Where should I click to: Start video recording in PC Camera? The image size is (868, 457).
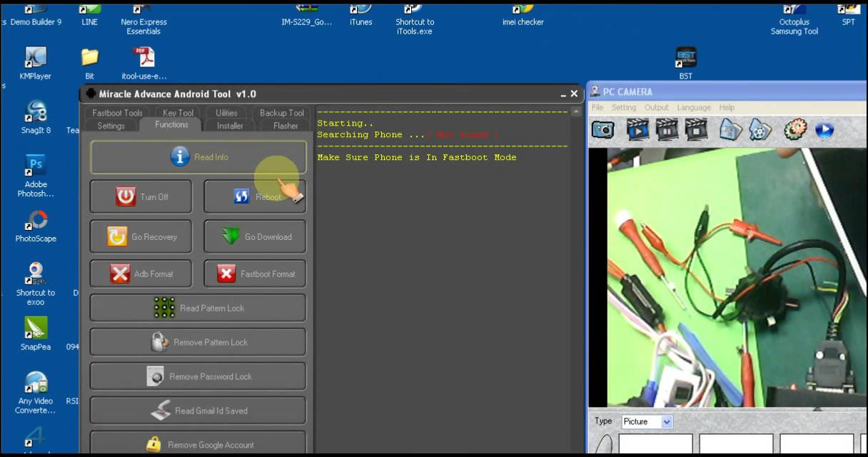(637, 129)
